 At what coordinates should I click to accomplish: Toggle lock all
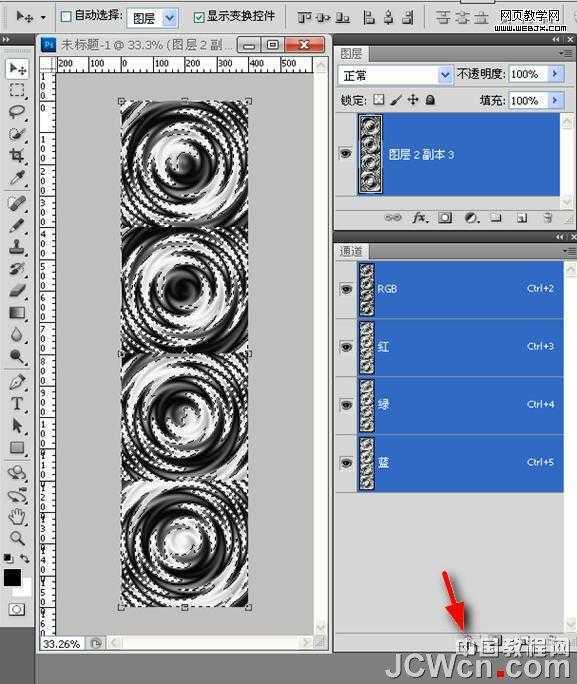(430, 100)
